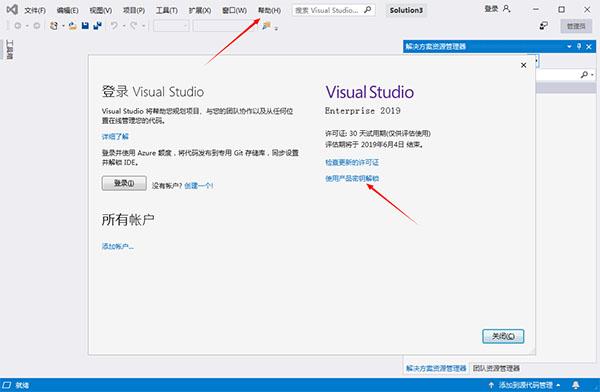600x392 pixels.
Task: Close the account dialog with X
Action: (x=523, y=65)
